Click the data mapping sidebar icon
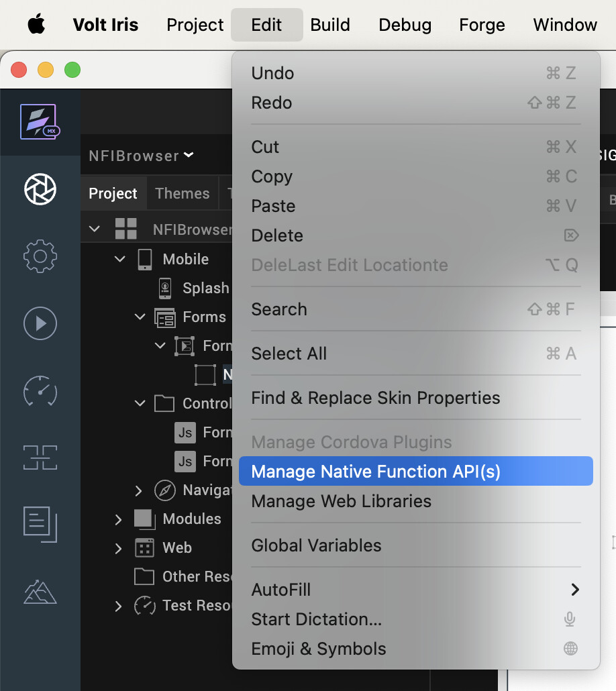 pyautogui.click(x=40, y=458)
